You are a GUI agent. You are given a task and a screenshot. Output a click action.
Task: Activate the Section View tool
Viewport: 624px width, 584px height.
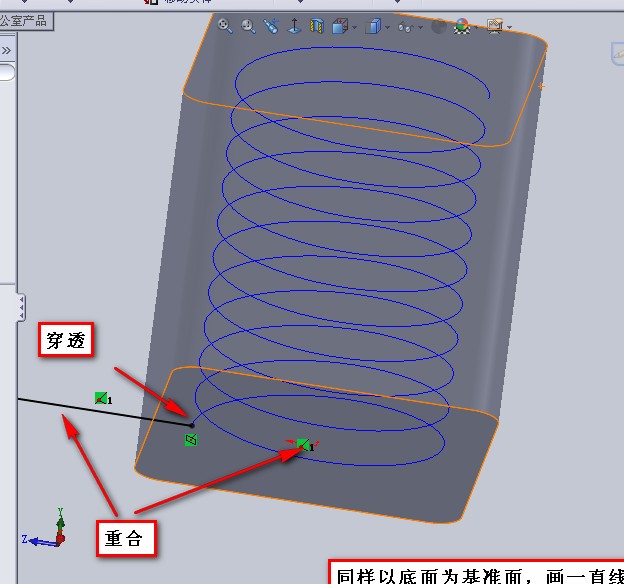(x=317, y=26)
